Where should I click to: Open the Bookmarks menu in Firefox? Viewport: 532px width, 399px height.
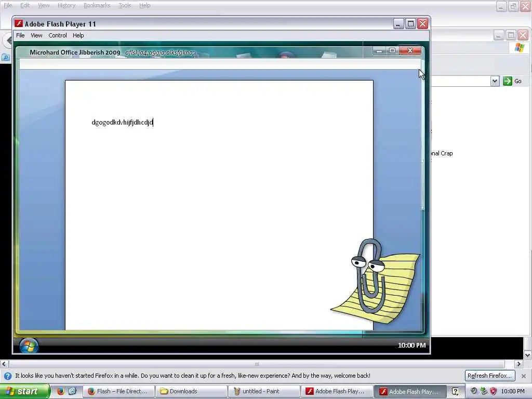click(x=97, y=5)
